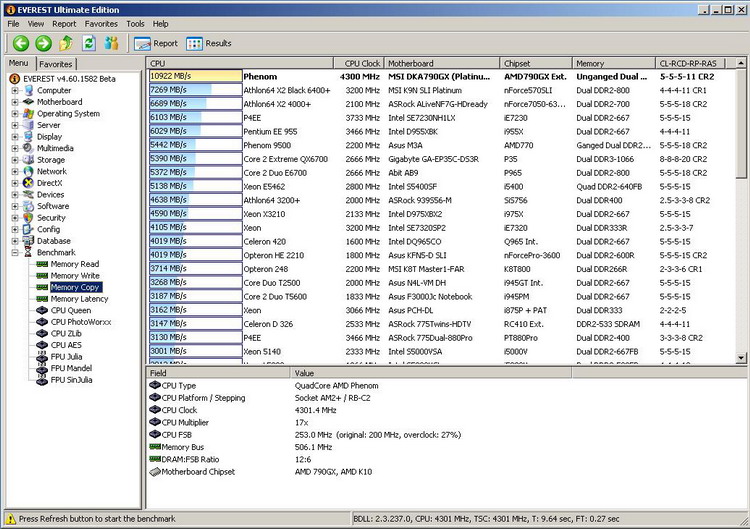The image size is (750, 529).
Task: Open the File menu
Action: [13, 24]
